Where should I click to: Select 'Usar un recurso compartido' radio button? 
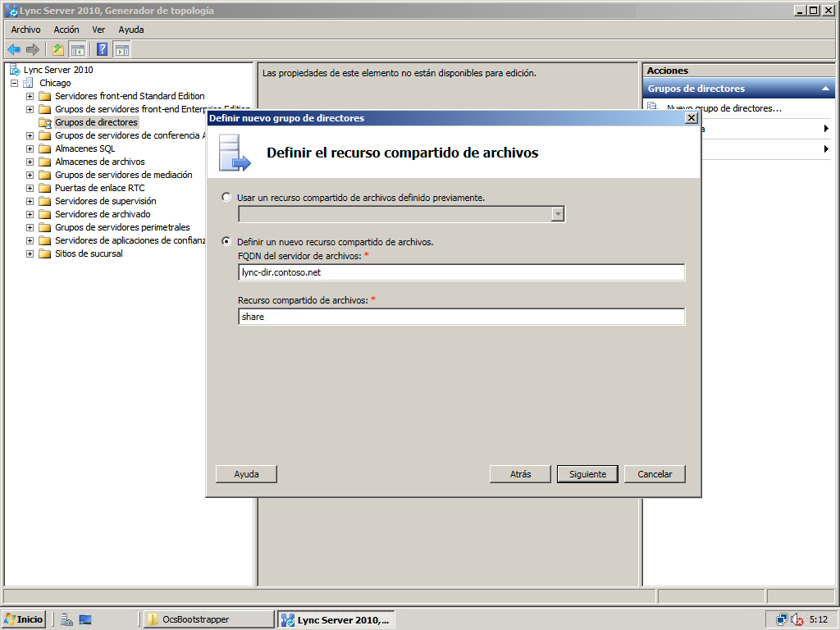tap(226, 197)
